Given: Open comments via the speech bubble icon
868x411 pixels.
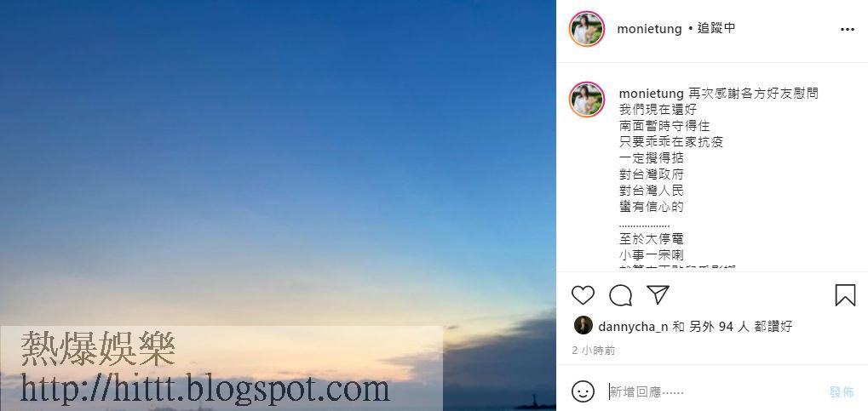Looking at the screenshot, I should pos(621,295).
